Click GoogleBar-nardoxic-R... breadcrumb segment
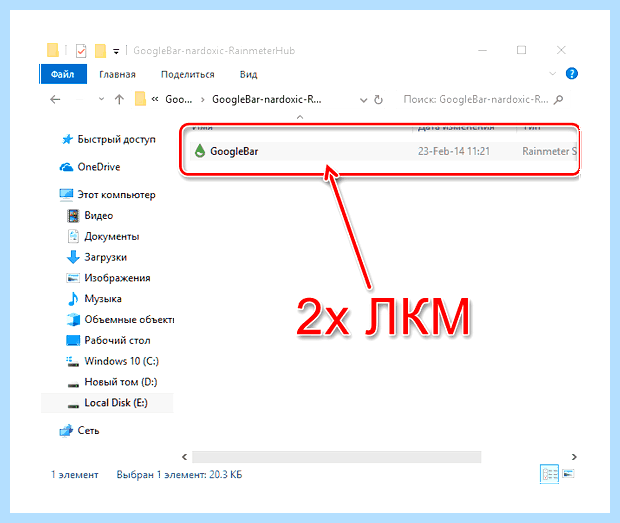 pos(267,99)
